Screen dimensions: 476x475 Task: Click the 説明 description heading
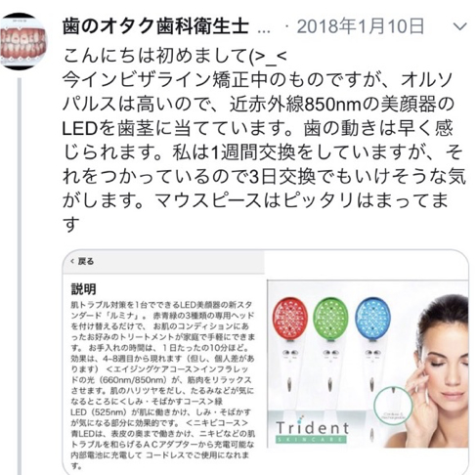[x=84, y=288]
